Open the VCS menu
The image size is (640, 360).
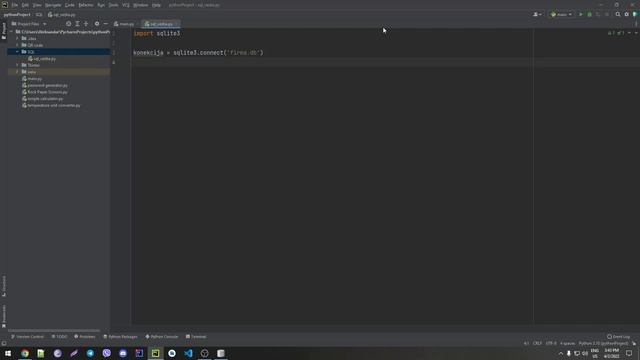point(126,5)
